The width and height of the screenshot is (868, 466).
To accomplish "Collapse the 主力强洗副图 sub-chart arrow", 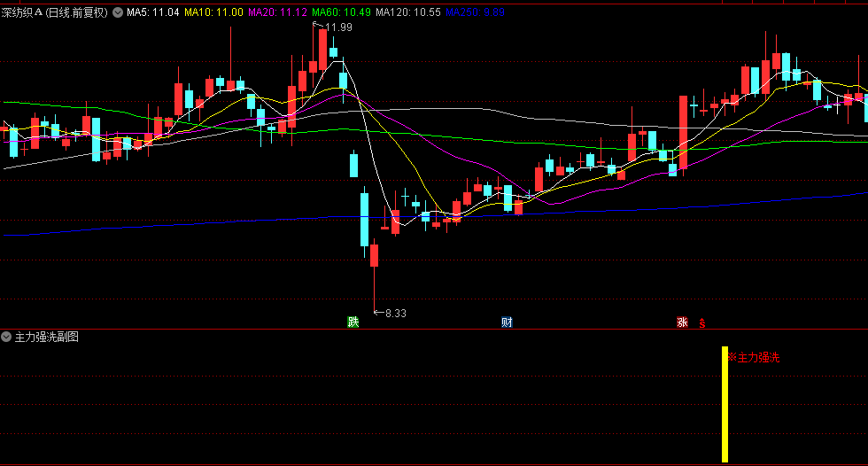I will coord(6,337).
